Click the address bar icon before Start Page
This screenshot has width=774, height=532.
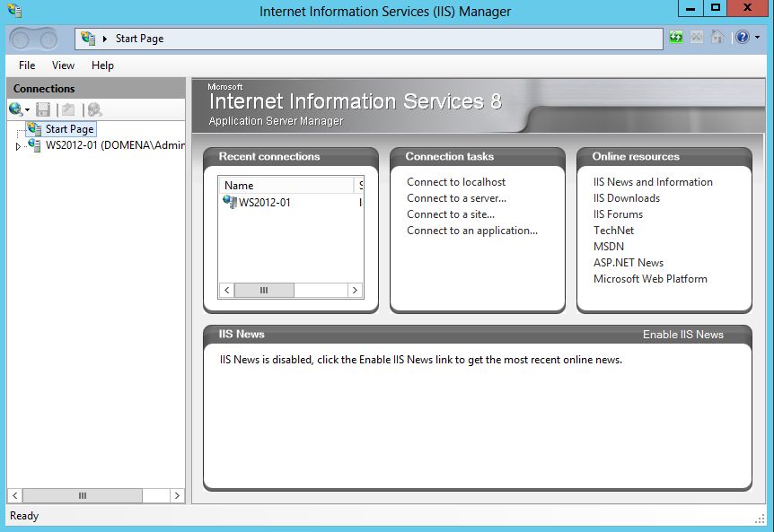[88, 39]
